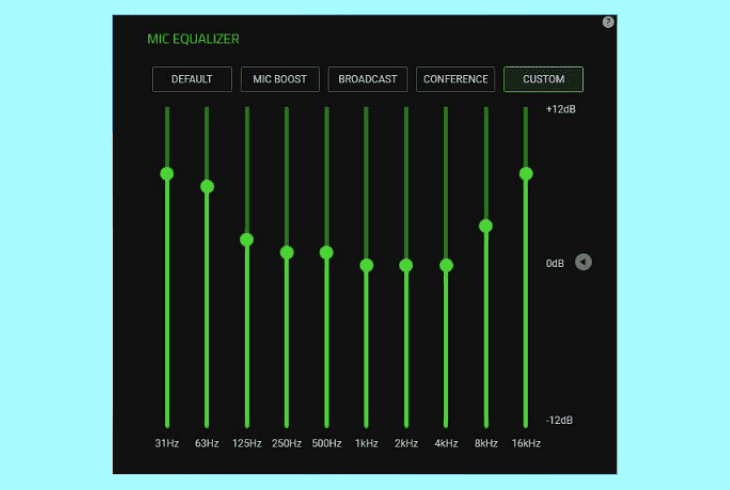
Task: Click the 125Hz band label
Action: point(247,443)
